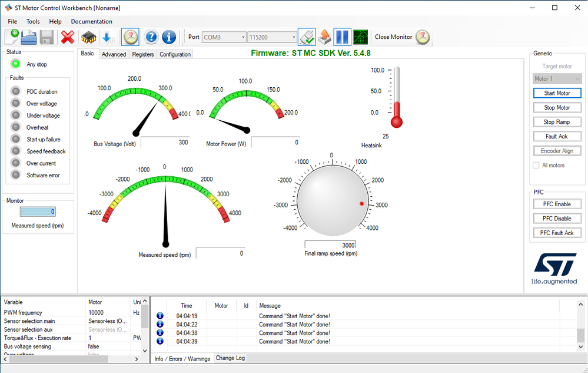Open the Motor 1 target motor dropdown
The width and height of the screenshot is (588, 373).
[x=557, y=78]
